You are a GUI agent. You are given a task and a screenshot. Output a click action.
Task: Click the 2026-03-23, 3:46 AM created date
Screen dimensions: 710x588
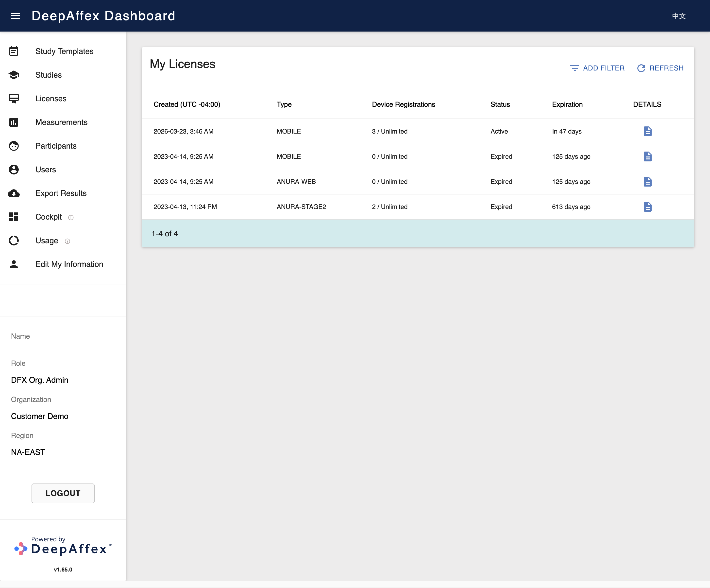[x=184, y=131]
